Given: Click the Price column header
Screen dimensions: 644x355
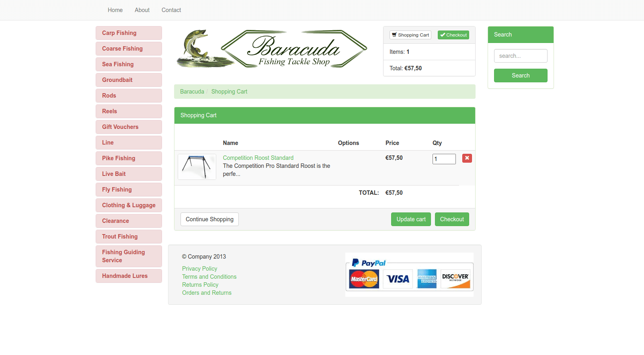Looking at the screenshot, I should pyautogui.click(x=392, y=143).
